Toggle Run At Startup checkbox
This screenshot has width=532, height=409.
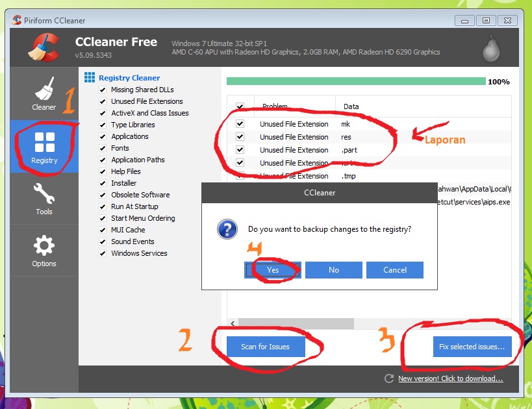click(x=103, y=206)
